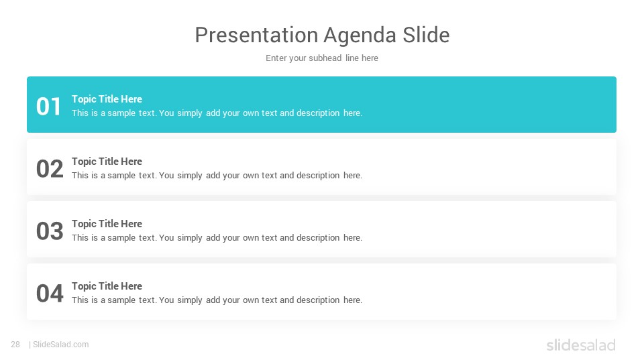
Task: Click the slidesalad logo in the corner
Action: 581,345
